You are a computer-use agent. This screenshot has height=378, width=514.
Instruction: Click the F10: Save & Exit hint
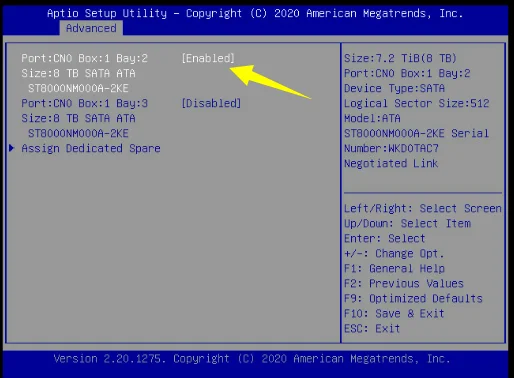pyautogui.click(x=394, y=313)
